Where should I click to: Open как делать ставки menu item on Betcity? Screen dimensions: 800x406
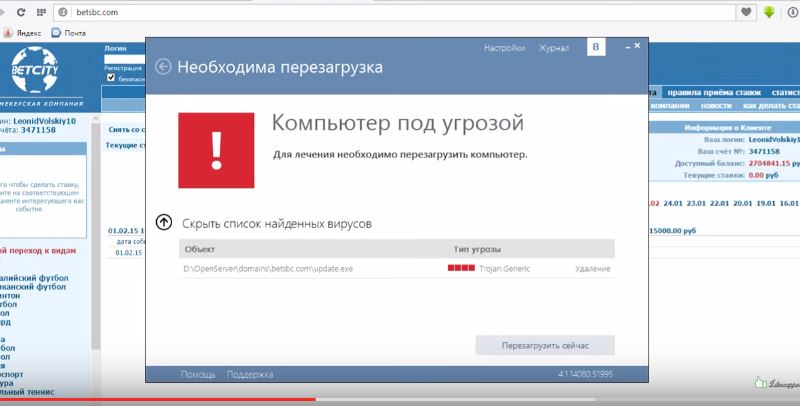[x=771, y=106]
